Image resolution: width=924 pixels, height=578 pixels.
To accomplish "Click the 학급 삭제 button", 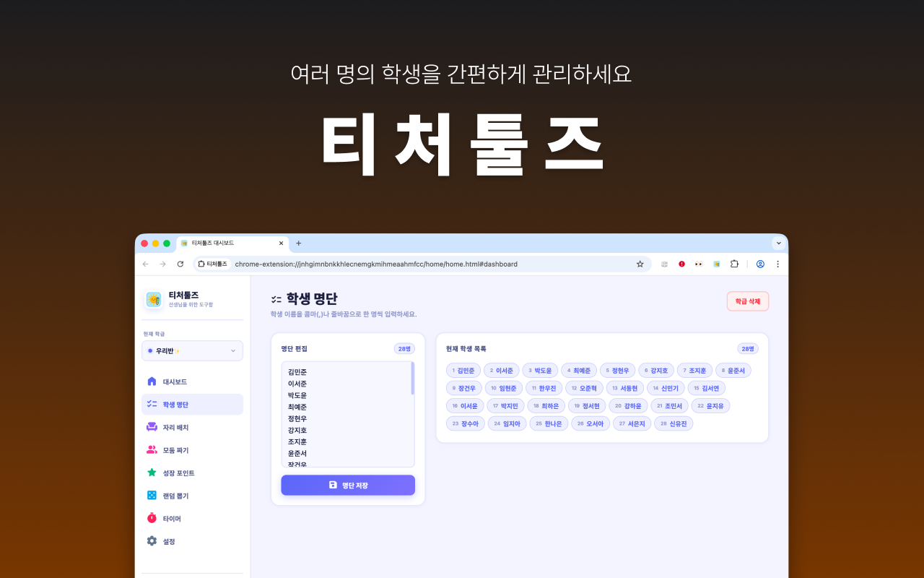I will [747, 301].
